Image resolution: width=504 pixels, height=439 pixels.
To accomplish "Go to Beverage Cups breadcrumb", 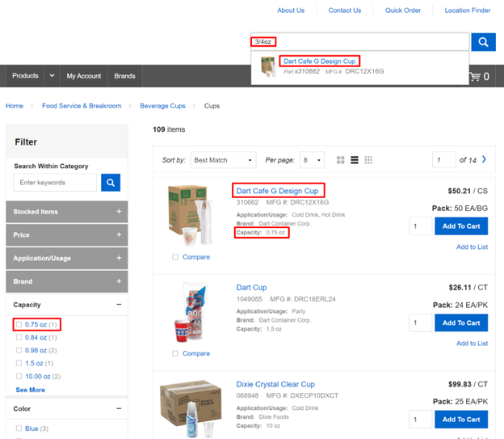I will tap(162, 106).
